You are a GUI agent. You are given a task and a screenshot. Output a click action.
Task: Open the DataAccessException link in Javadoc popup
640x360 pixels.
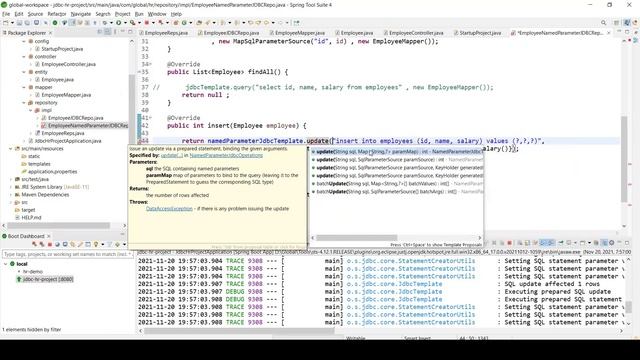[169, 209]
